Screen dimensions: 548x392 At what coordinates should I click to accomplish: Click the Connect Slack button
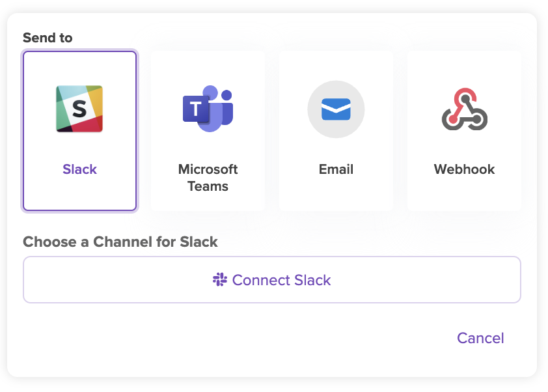[272, 280]
